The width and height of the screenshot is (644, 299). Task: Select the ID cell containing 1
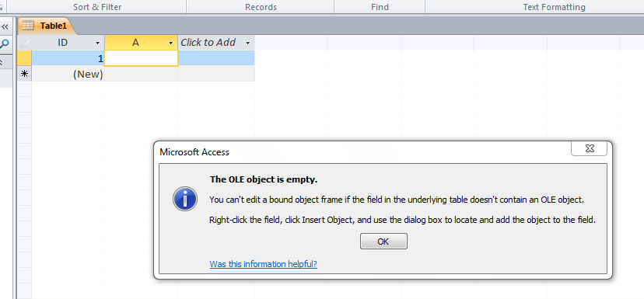coord(68,58)
